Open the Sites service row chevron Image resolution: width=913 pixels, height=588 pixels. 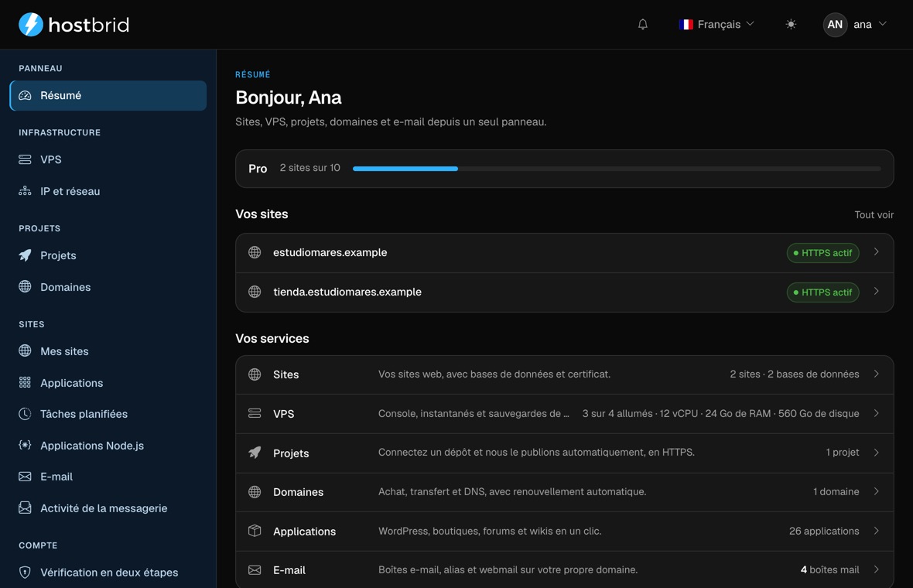[x=877, y=374]
